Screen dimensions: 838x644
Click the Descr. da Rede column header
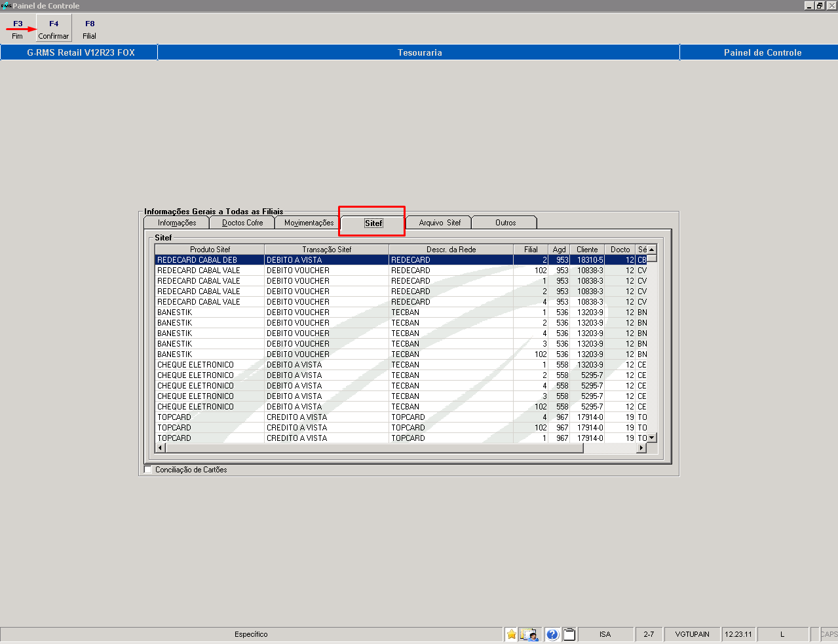click(451, 249)
